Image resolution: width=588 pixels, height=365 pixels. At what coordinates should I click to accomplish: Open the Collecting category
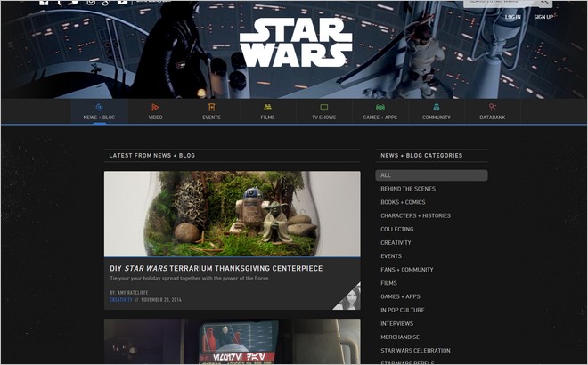click(x=397, y=230)
